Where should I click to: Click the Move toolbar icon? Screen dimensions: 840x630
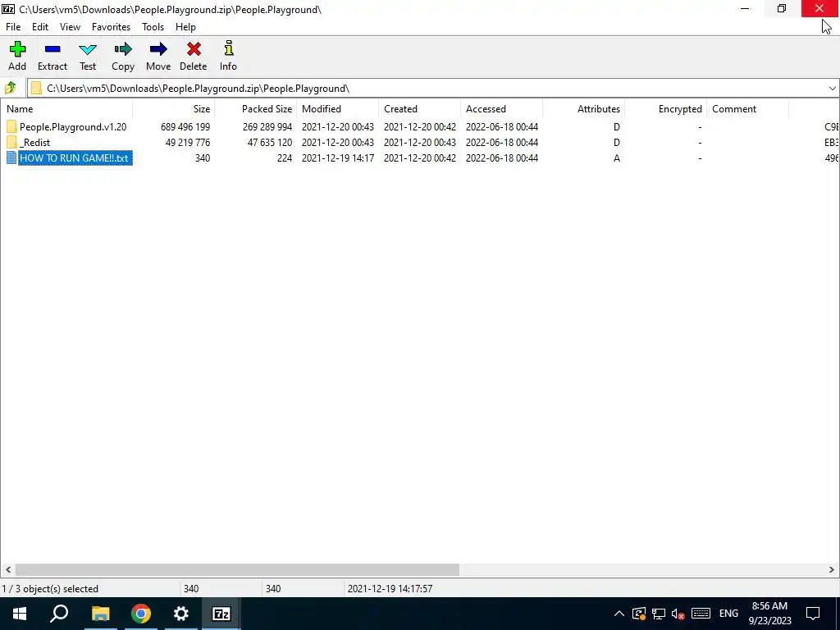pyautogui.click(x=158, y=49)
